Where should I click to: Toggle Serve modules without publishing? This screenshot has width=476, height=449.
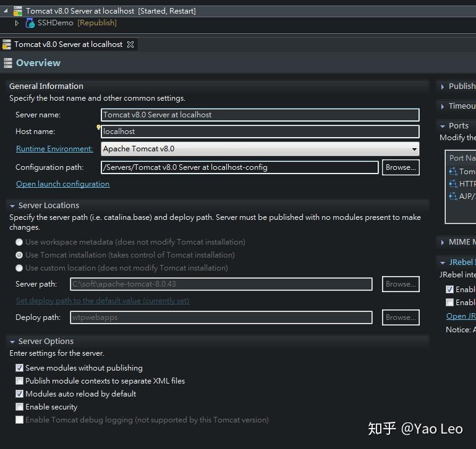[19, 368]
